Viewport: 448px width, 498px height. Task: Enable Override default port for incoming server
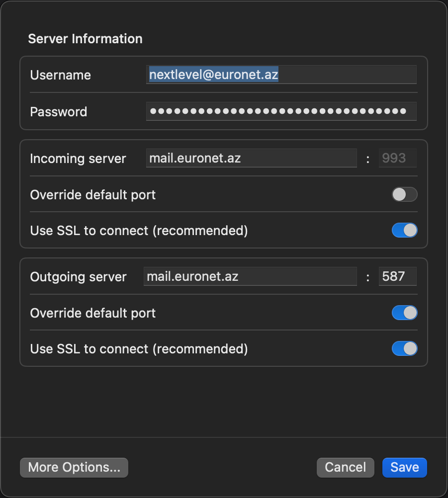pyautogui.click(x=404, y=194)
